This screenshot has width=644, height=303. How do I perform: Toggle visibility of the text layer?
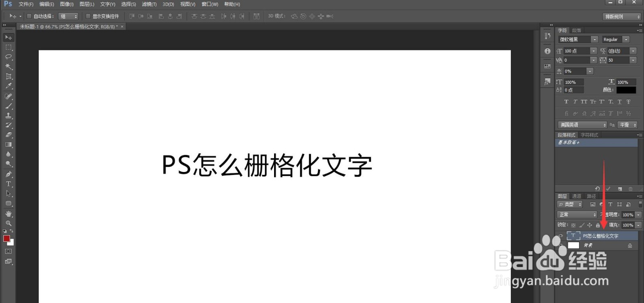561,236
